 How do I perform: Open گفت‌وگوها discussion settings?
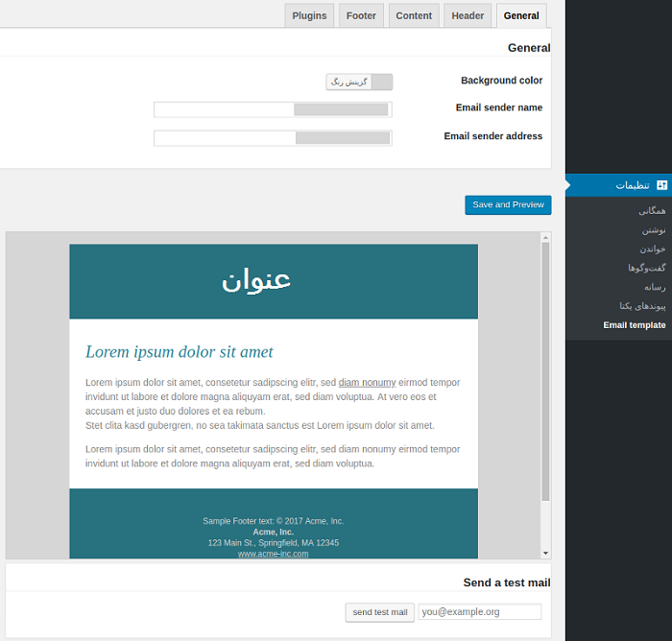[646, 268]
